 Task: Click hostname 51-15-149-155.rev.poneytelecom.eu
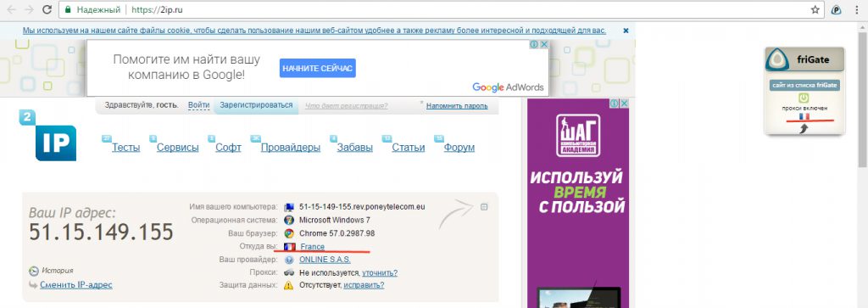tap(362, 207)
